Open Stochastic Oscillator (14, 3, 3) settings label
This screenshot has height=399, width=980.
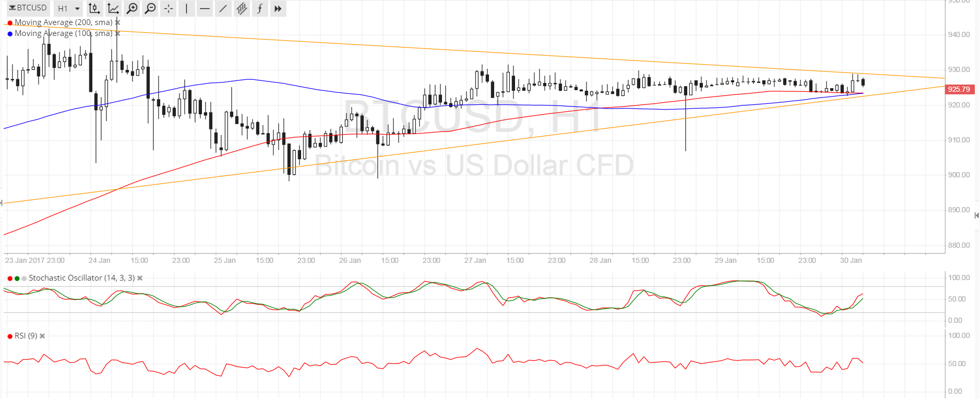[x=81, y=278]
